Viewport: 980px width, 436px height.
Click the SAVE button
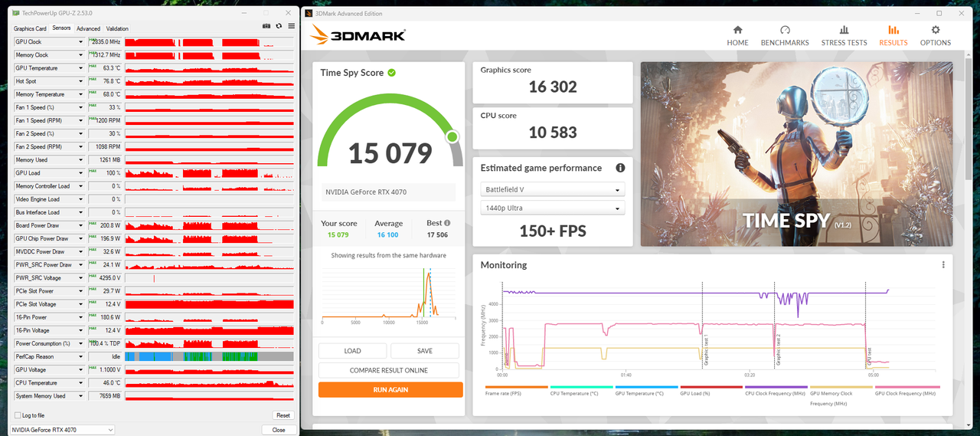point(425,351)
